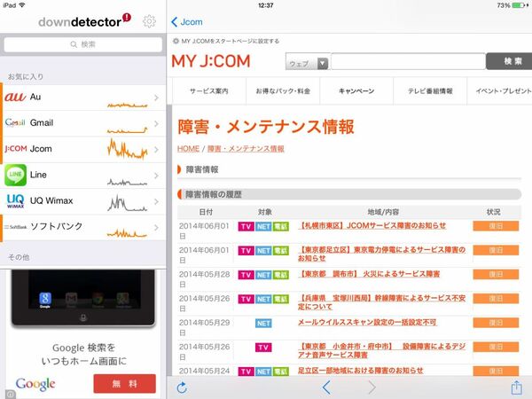Click the 障害・メンテナンス情報 breadcrumb link

pos(246,149)
